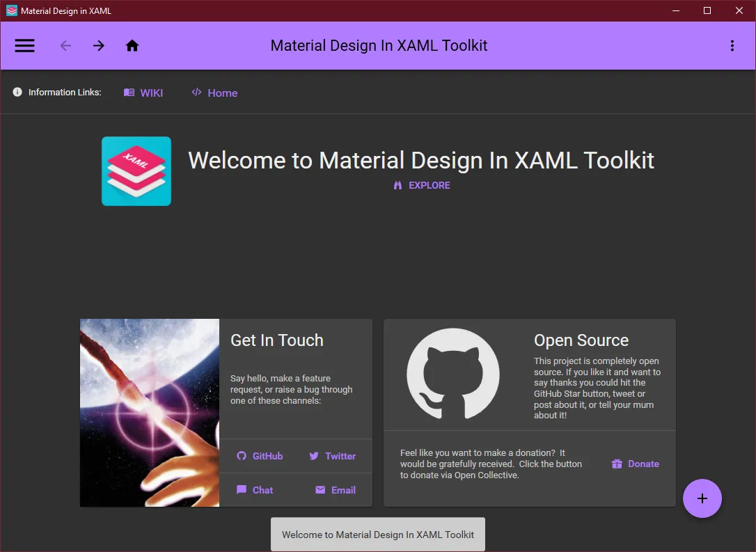Maximize the Material Design in XAML window
This screenshot has width=756, height=552.
pos(707,10)
